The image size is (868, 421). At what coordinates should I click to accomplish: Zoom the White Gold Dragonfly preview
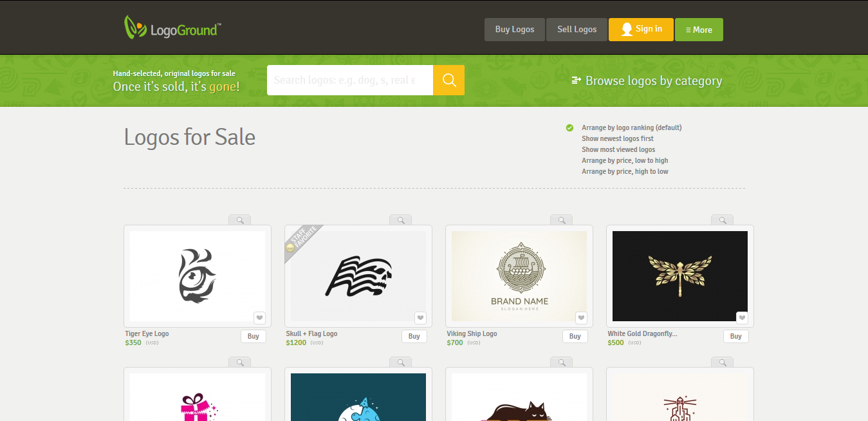point(723,220)
